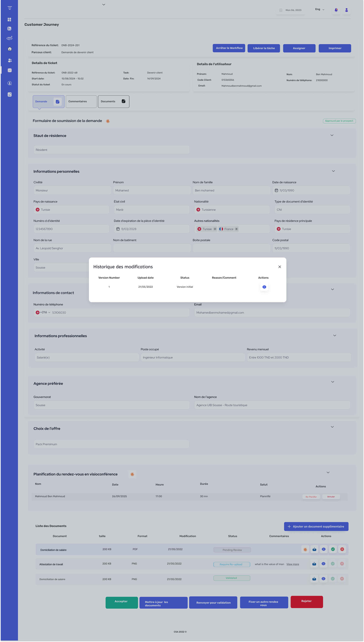Viewport: 364px width, 642px height.
Task: Download the Attestation de travail document
Action: tap(314, 564)
